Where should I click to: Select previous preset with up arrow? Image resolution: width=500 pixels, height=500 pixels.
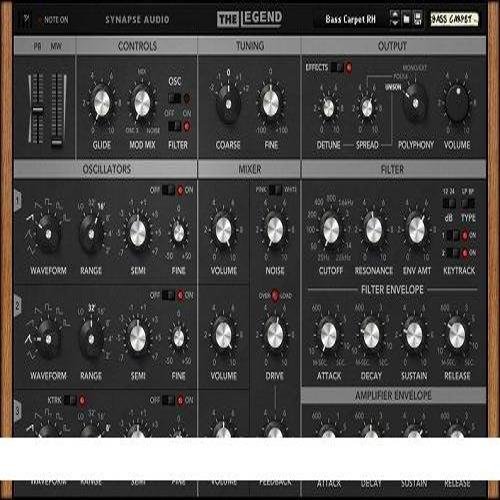pyautogui.click(x=395, y=15)
